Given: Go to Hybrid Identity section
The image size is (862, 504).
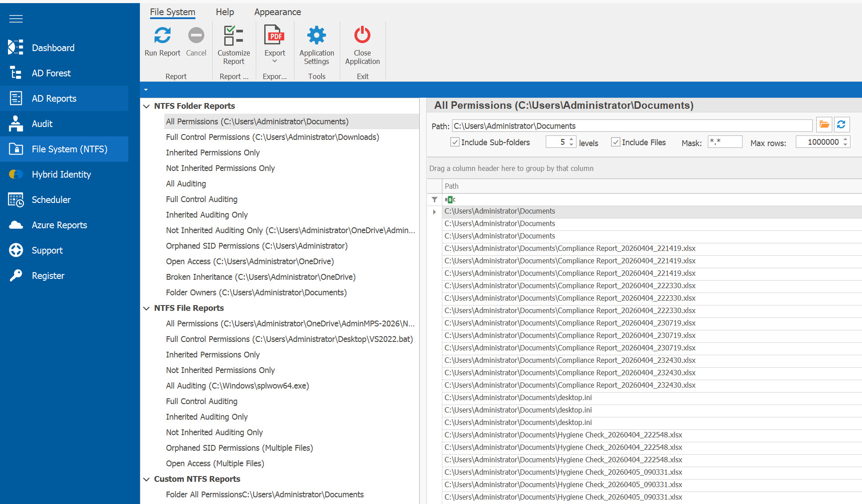Looking at the screenshot, I should (64, 174).
